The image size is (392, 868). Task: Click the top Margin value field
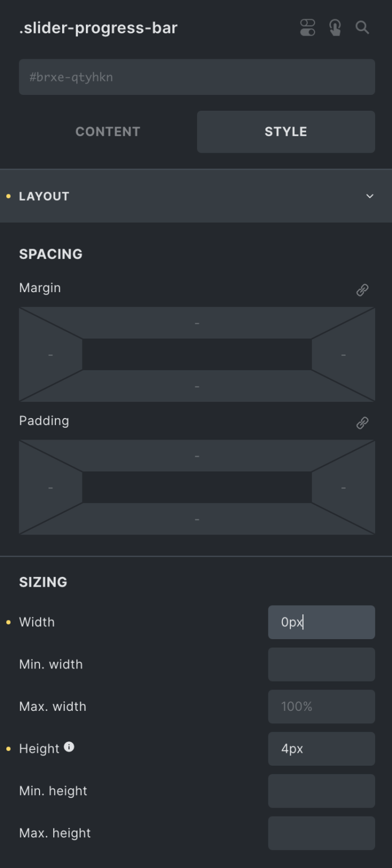[x=197, y=323]
